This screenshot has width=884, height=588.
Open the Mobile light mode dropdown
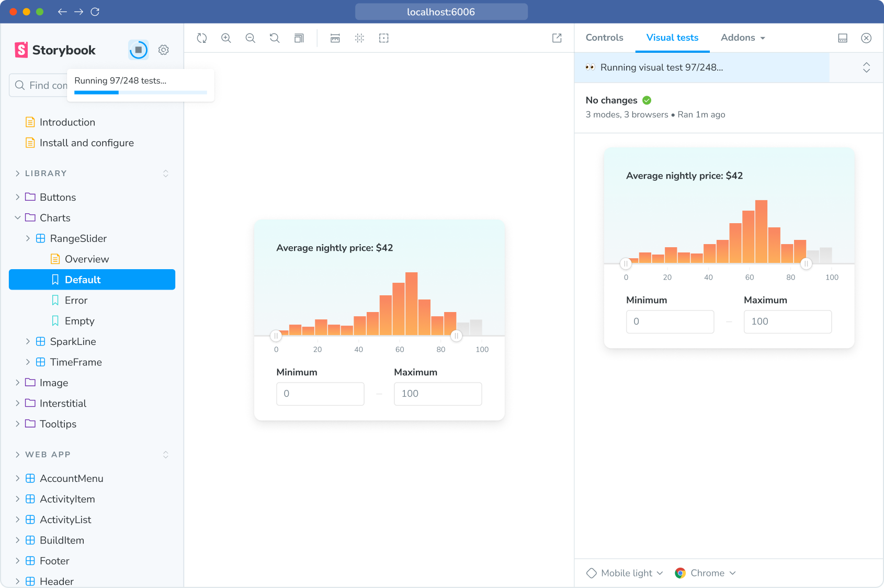point(625,573)
